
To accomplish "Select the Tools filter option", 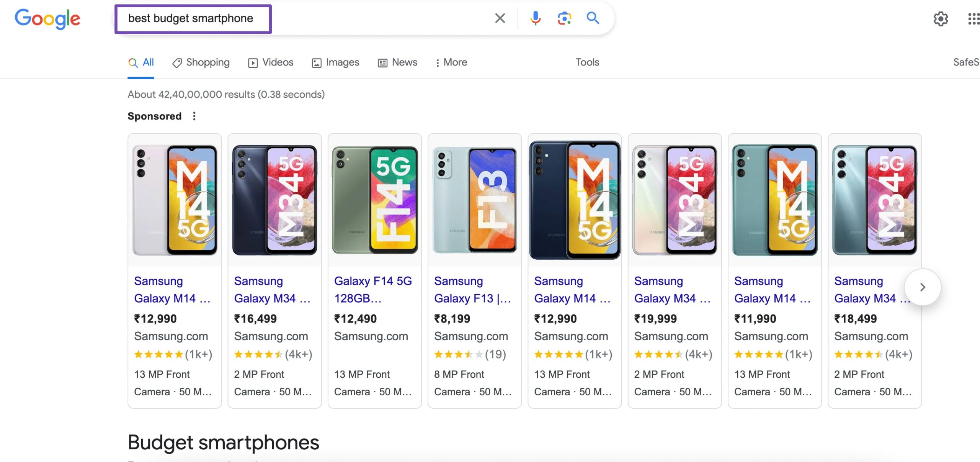I will click(587, 62).
